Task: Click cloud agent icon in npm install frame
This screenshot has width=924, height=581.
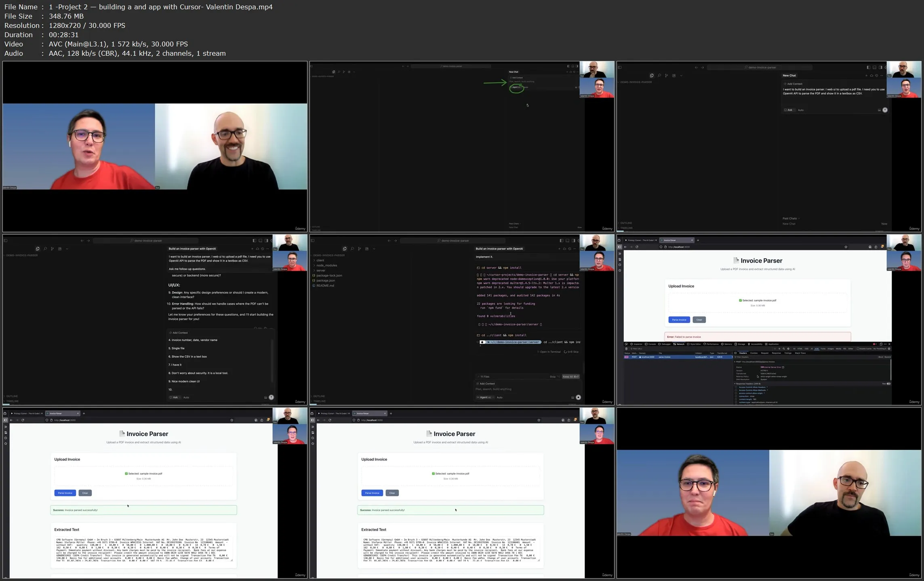Action: point(564,249)
